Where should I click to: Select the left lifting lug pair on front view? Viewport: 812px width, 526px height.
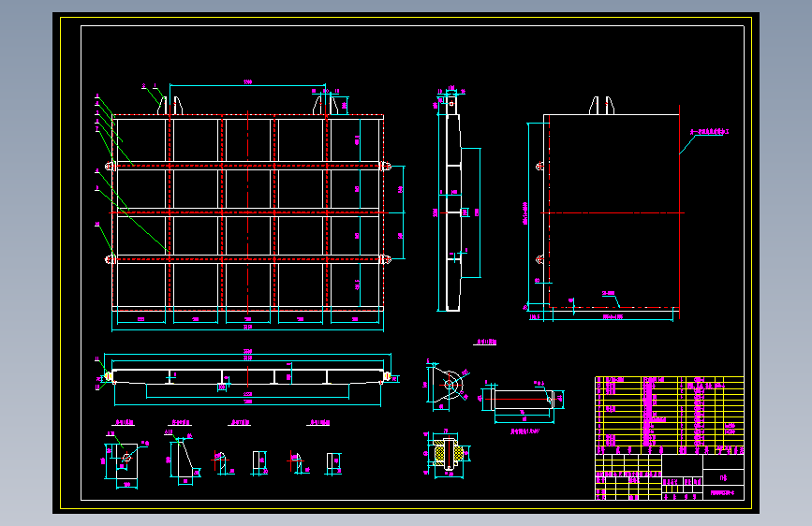pos(170,105)
